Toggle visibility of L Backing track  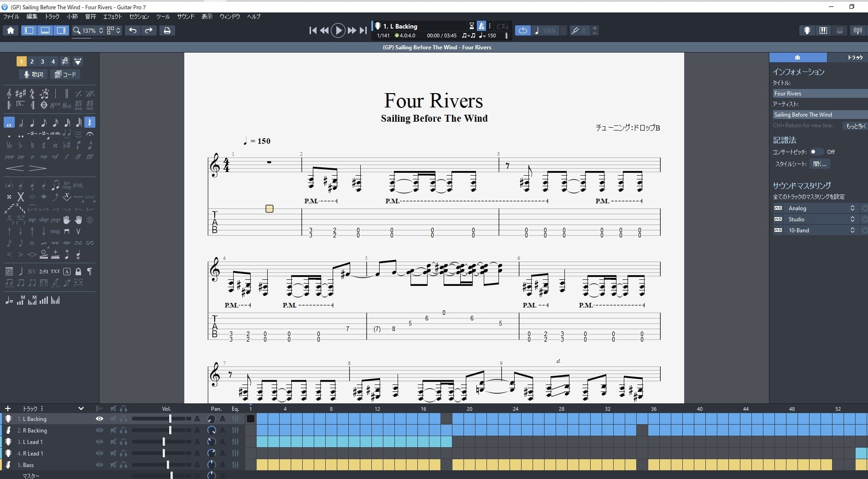pyautogui.click(x=99, y=419)
